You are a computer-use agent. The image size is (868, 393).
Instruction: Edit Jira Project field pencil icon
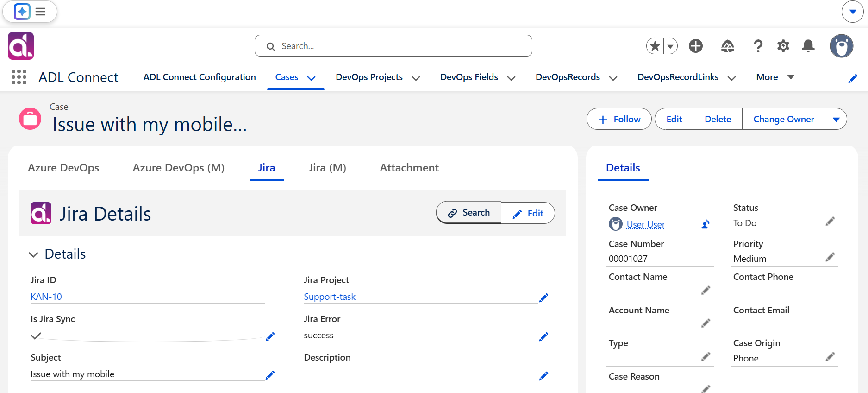click(x=544, y=298)
